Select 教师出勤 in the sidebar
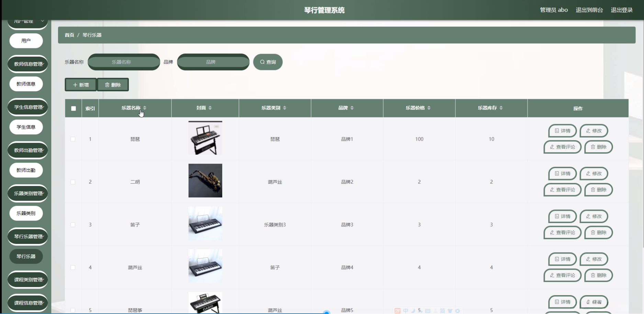The width and height of the screenshot is (644, 314). tap(26, 170)
